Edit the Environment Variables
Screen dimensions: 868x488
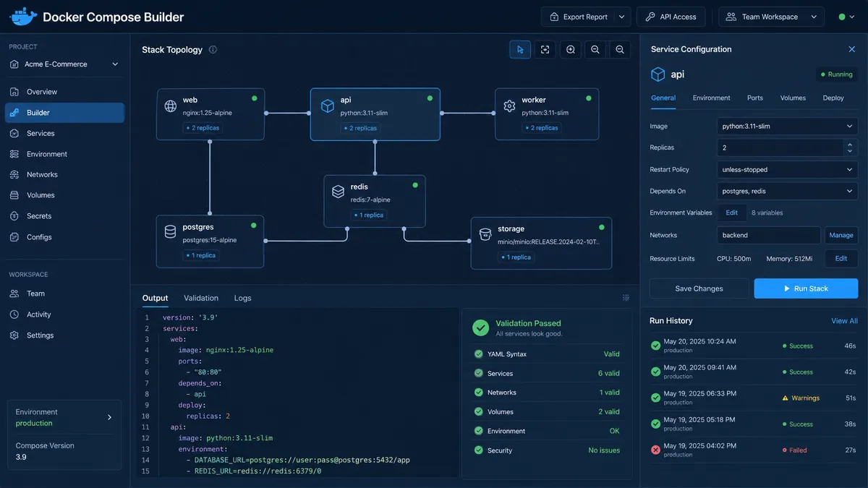tap(732, 213)
